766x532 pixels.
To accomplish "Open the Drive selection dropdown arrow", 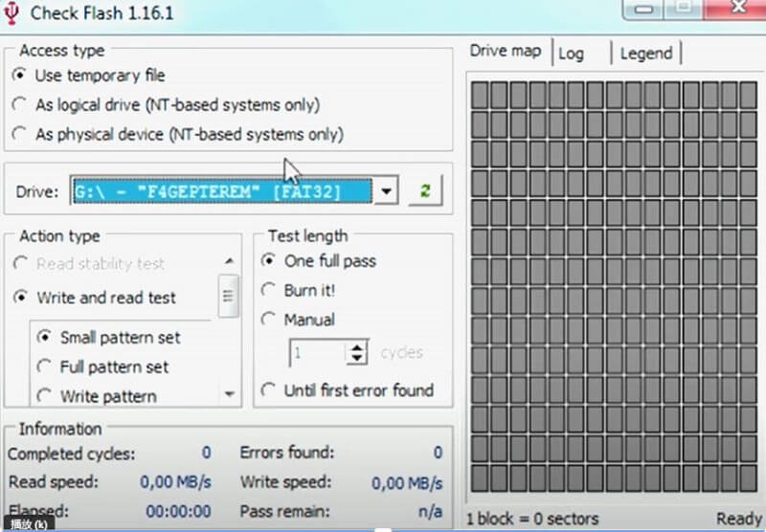I will pos(385,191).
